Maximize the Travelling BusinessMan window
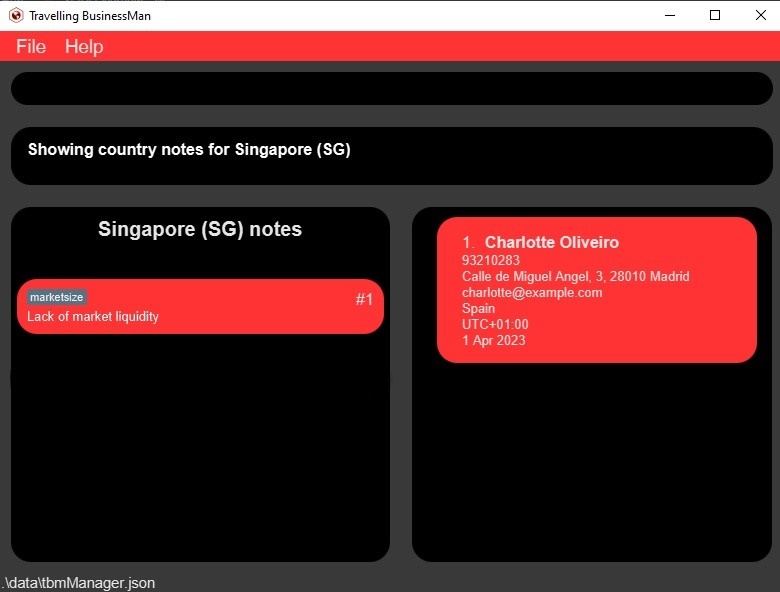The height and width of the screenshot is (592, 780). (x=715, y=15)
